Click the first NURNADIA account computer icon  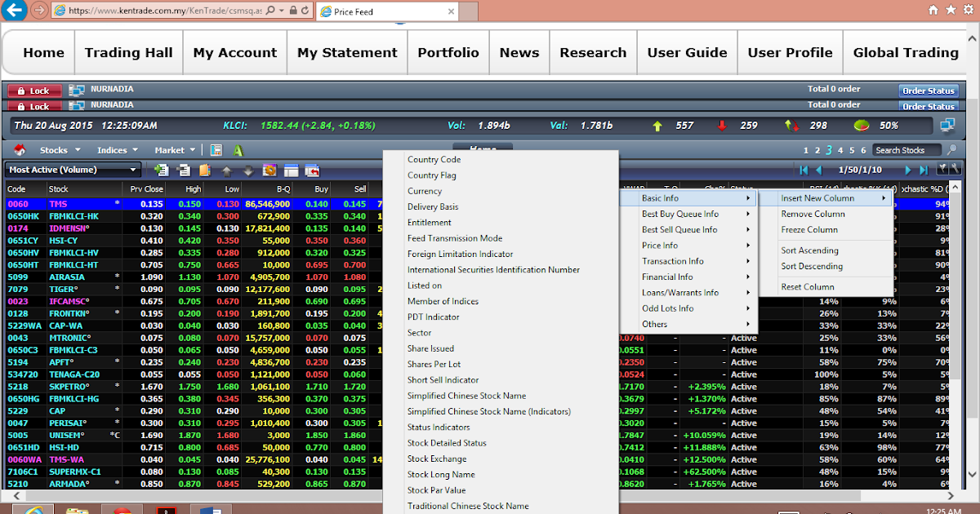[x=76, y=91]
